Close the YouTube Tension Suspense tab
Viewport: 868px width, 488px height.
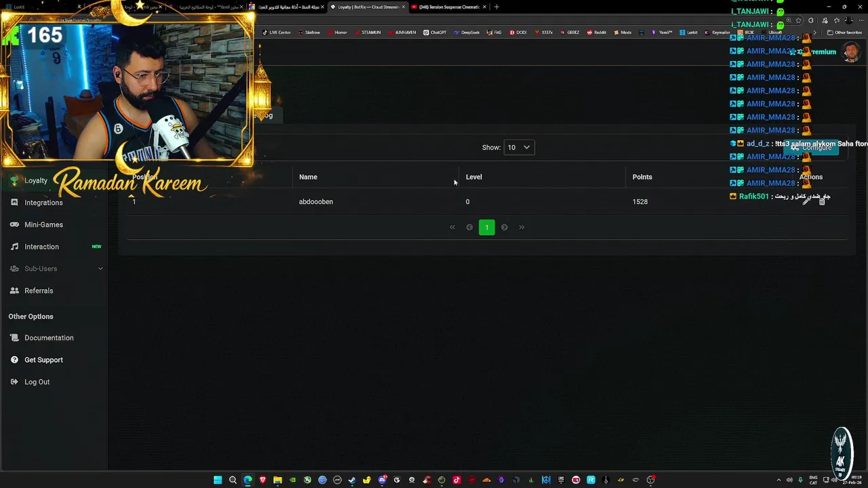tap(484, 7)
